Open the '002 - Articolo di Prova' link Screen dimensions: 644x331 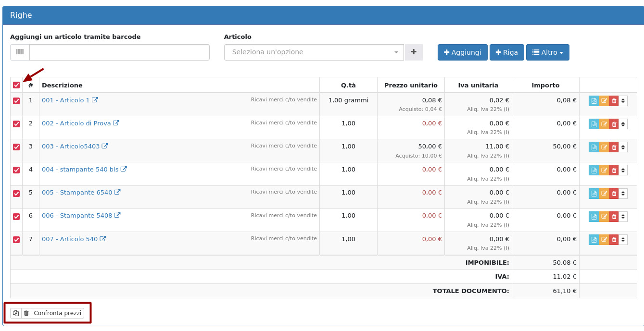point(76,123)
